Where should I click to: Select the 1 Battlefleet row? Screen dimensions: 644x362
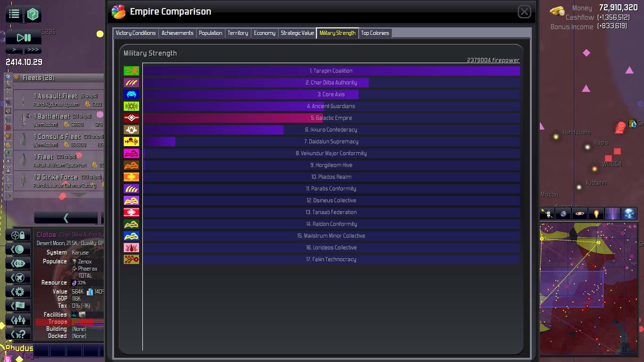pos(58,120)
